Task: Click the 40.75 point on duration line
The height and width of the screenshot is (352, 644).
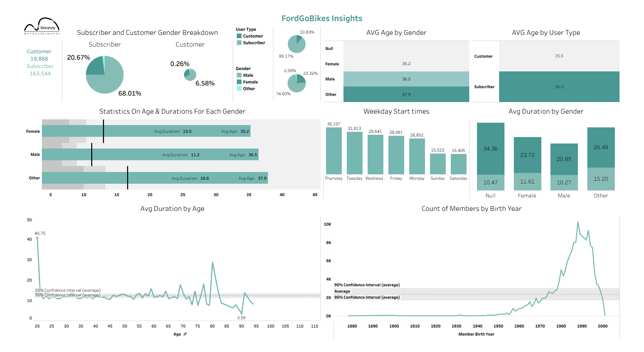Action: (37, 238)
